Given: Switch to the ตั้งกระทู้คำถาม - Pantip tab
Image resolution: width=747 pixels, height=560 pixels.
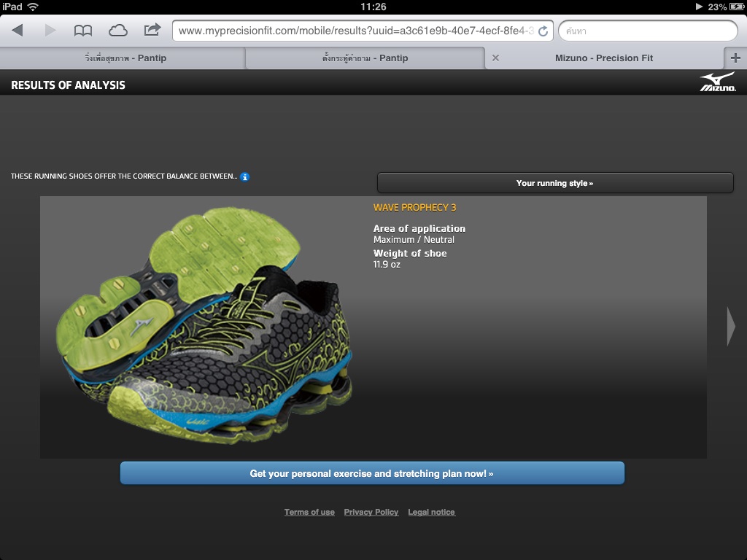Looking at the screenshot, I should [365, 58].
